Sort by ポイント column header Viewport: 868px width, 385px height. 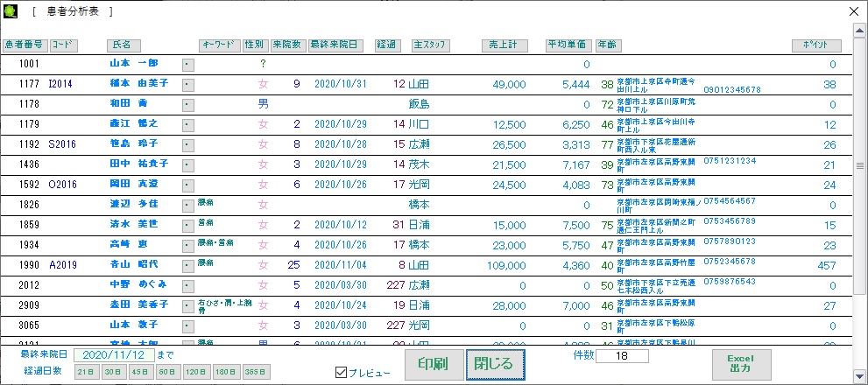pos(816,45)
